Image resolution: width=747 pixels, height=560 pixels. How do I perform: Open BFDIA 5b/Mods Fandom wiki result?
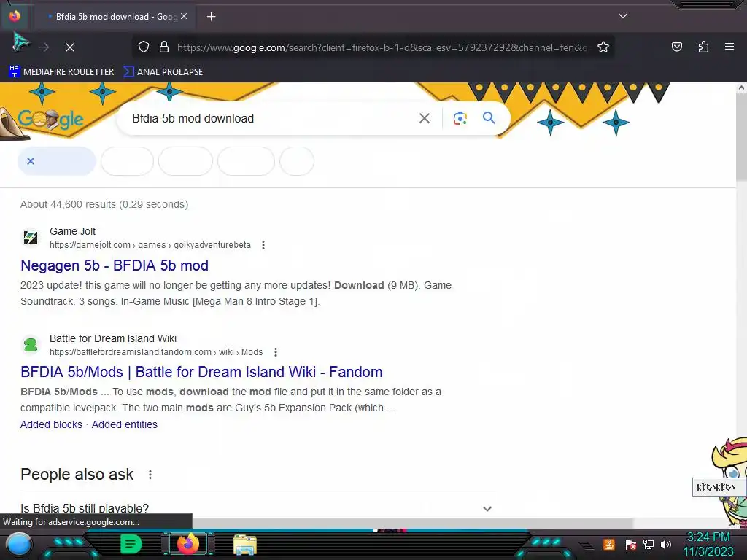[x=201, y=372]
